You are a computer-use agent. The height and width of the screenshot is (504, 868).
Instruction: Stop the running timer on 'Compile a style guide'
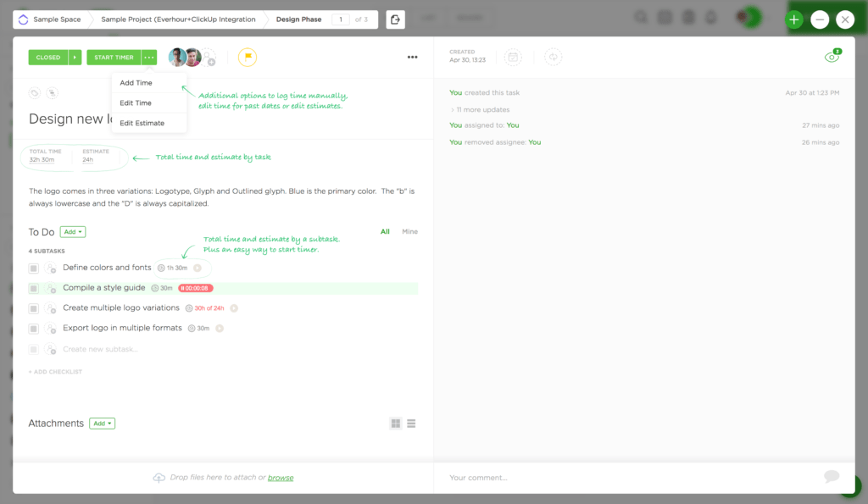(192, 288)
